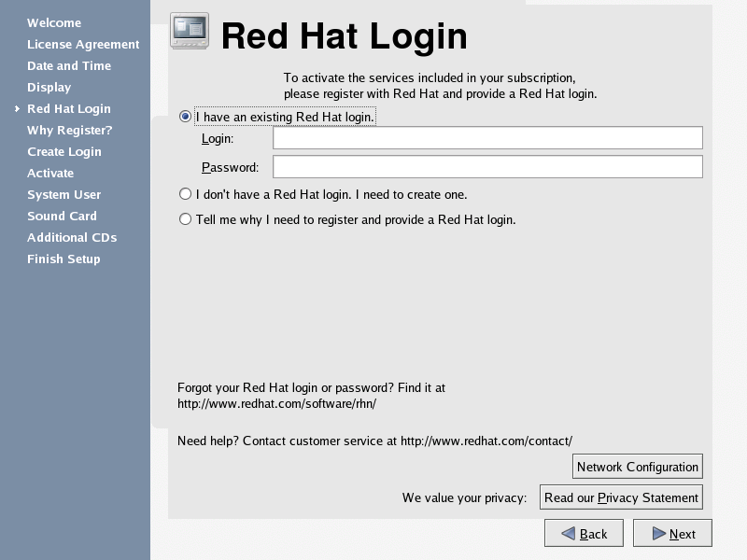Viewport: 747px width, 560px height.
Task: Click Finish Setup in sidebar
Action: tap(63, 259)
